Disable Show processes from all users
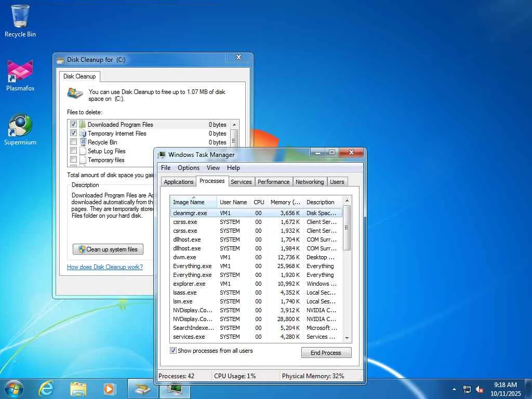This screenshot has width=532, height=399. tap(174, 351)
